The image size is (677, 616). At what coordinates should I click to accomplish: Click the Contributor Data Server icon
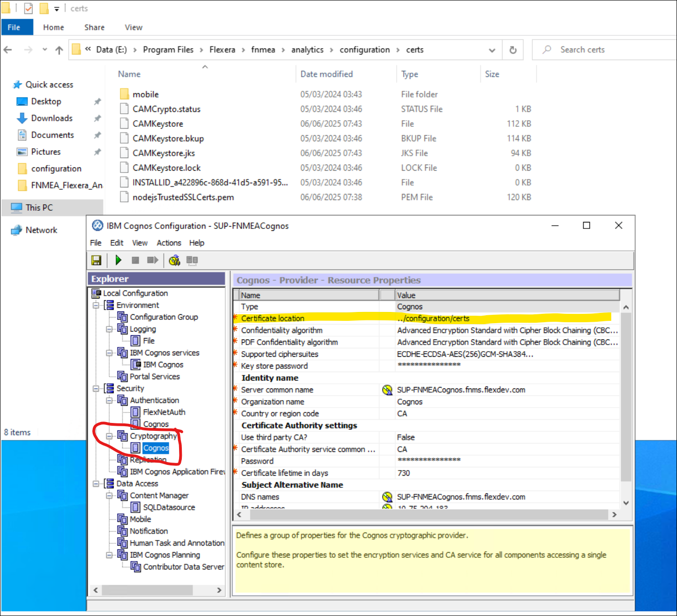pyautogui.click(x=136, y=567)
